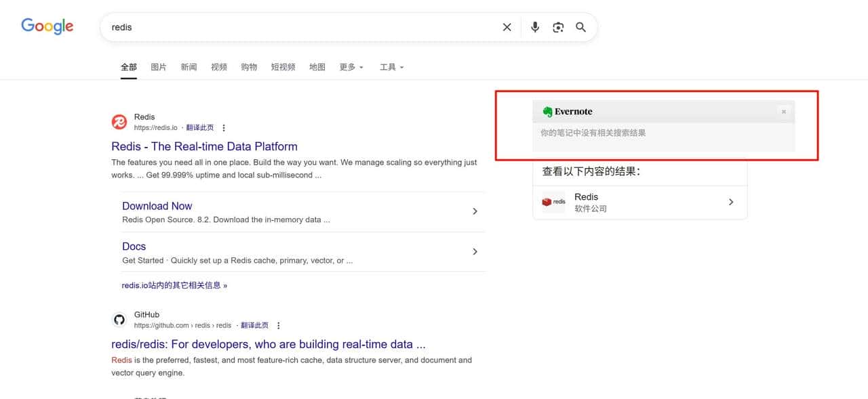Click the GitHub result favicon
Image resolution: width=868 pixels, height=399 pixels.
point(119,320)
